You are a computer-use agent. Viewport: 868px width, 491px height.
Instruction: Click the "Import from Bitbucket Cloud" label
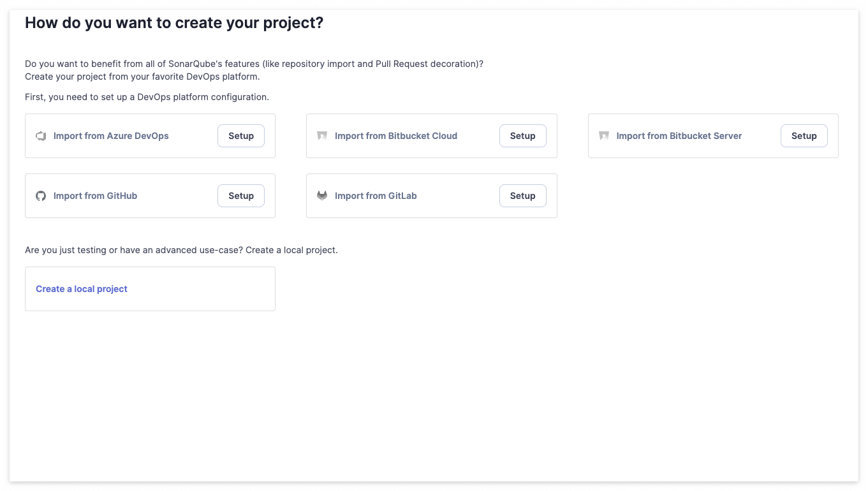pyautogui.click(x=396, y=136)
